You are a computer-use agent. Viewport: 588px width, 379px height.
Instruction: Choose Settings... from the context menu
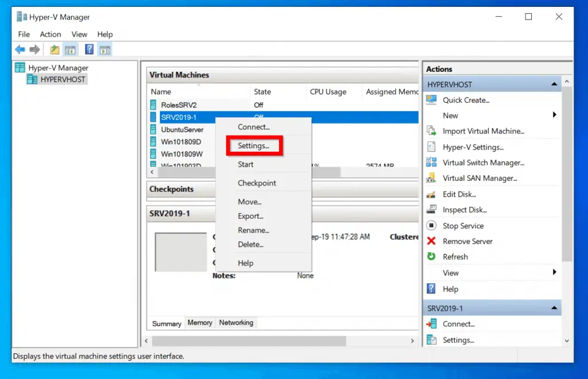pos(253,146)
